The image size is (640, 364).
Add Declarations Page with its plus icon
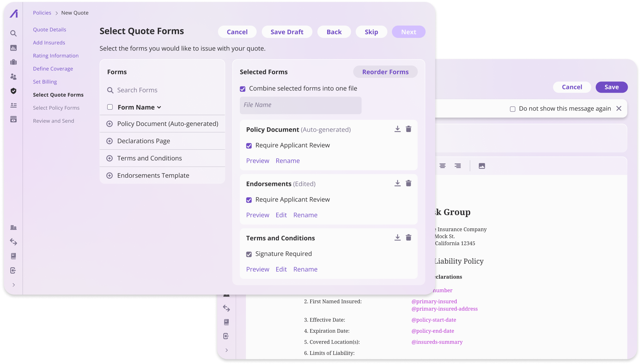coord(109,141)
